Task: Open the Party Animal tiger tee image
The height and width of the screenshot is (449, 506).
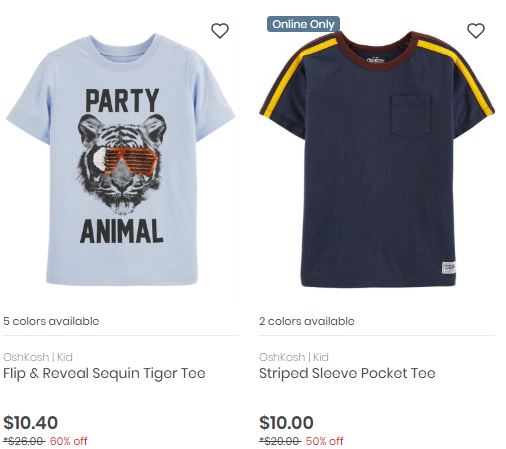Action: pyautogui.click(x=121, y=159)
